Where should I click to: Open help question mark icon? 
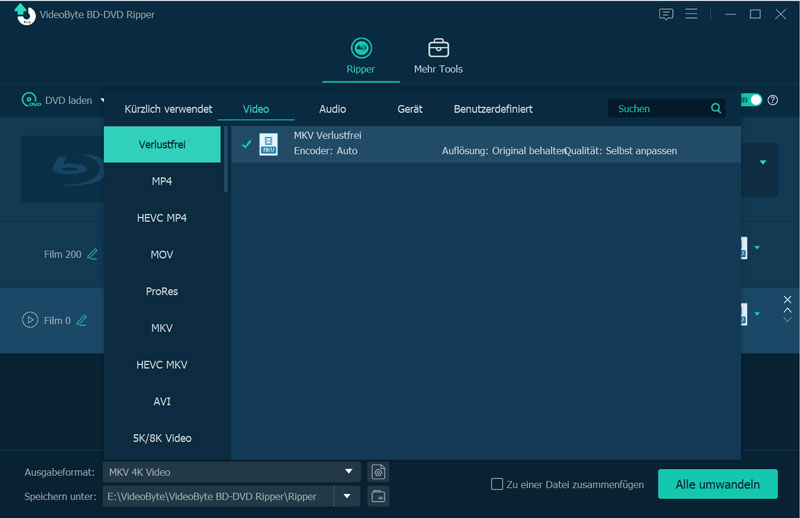(x=773, y=100)
